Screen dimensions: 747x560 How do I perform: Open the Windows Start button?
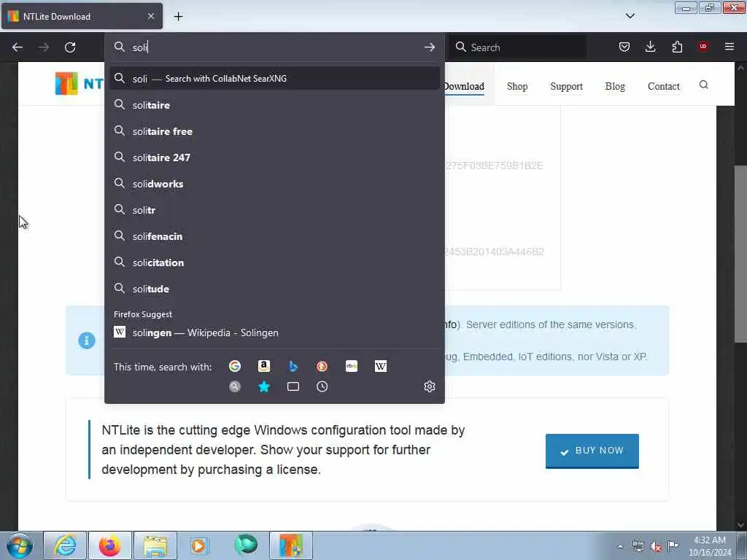tap(20, 545)
